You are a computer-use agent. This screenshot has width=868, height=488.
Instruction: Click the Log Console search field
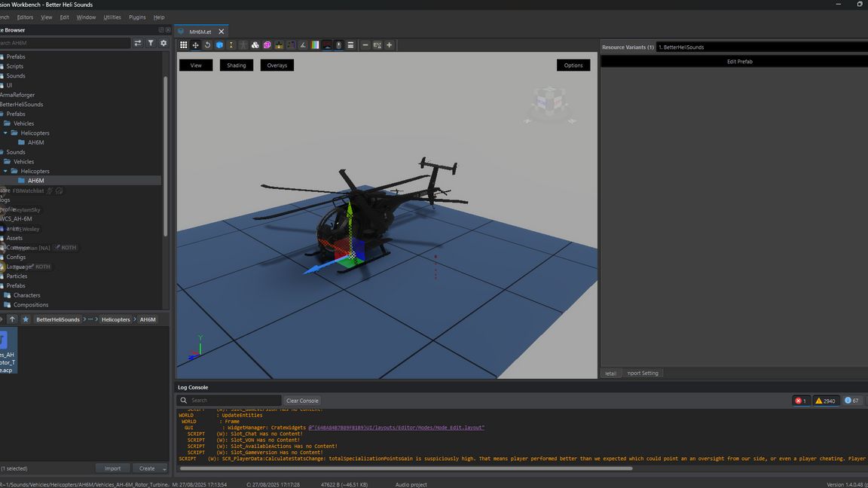pos(234,401)
